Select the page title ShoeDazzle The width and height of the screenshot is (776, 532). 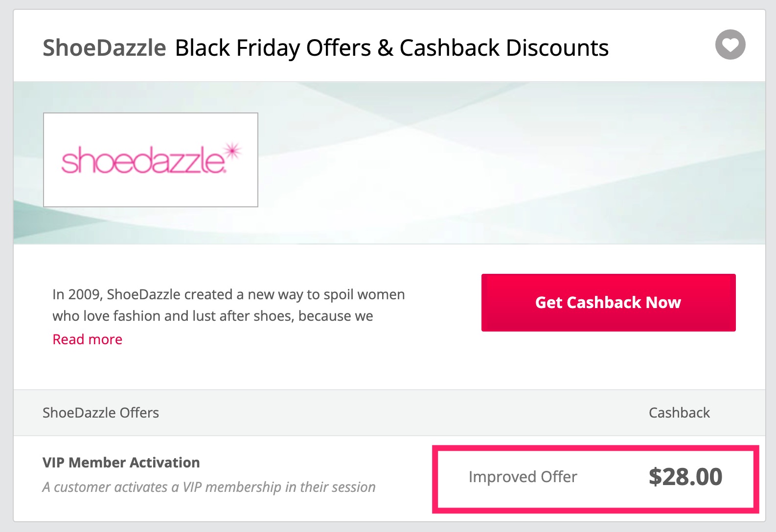(104, 47)
